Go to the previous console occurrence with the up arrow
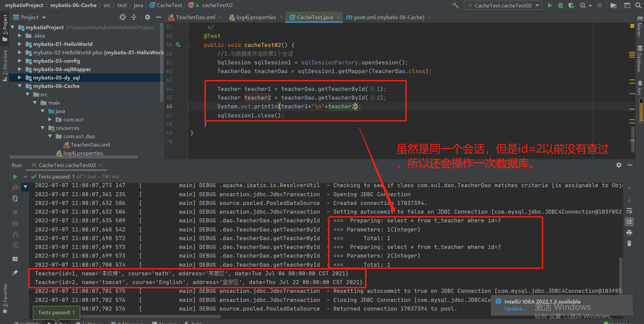The height and width of the screenshot is (324, 644). click(x=629, y=189)
